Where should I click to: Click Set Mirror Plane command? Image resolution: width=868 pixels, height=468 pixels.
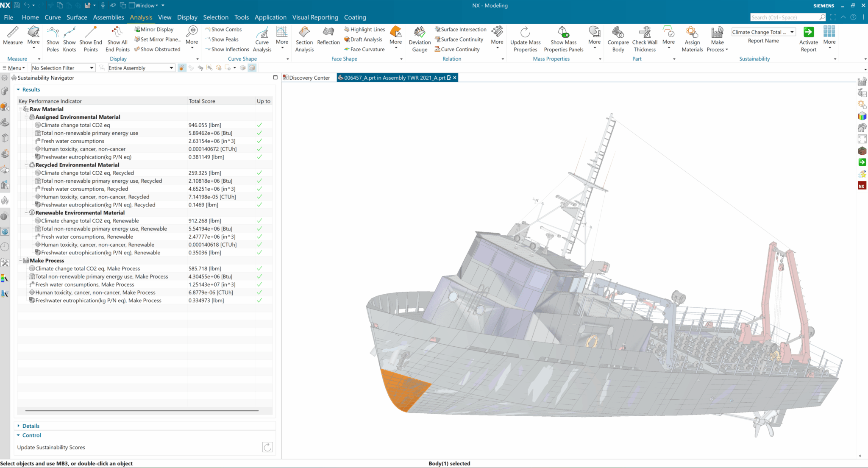tap(157, 39)
